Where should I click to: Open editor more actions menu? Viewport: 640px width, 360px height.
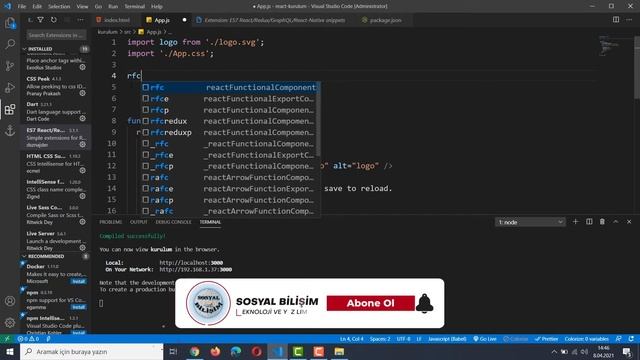(629, 20)
